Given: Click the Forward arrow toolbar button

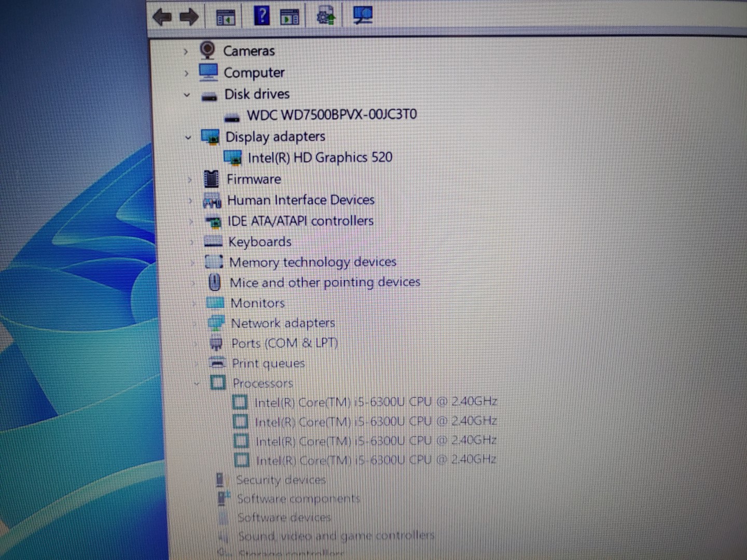Looking at the screenshot, I should (189, 17).
